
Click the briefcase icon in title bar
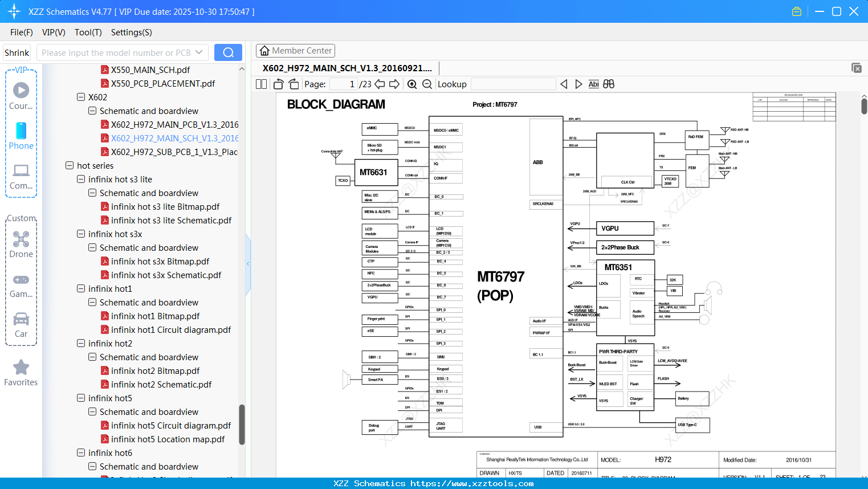tap(797, 11)
